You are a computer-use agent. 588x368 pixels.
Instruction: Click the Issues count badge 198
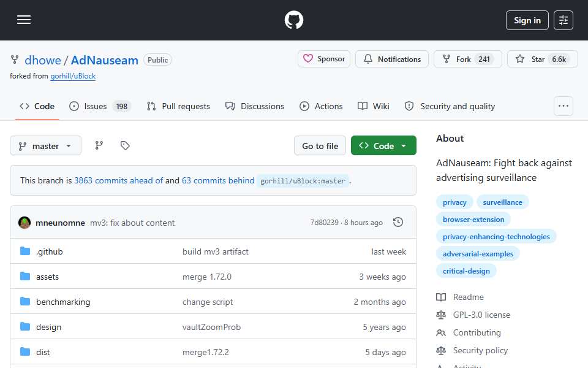pyautogui.click(x=121, y=107)
